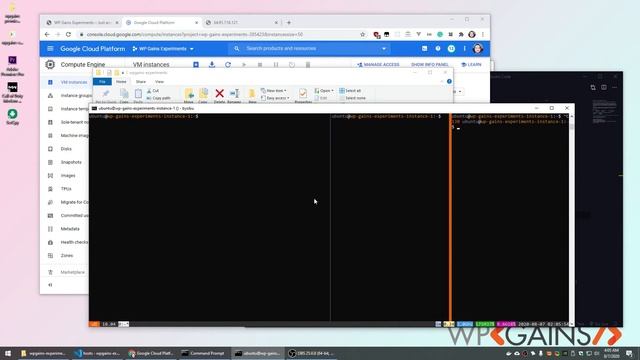Viewport: 640px width, 360px height.
Task: Open the Share tab in File Explorer
Action: click(141, 82)
